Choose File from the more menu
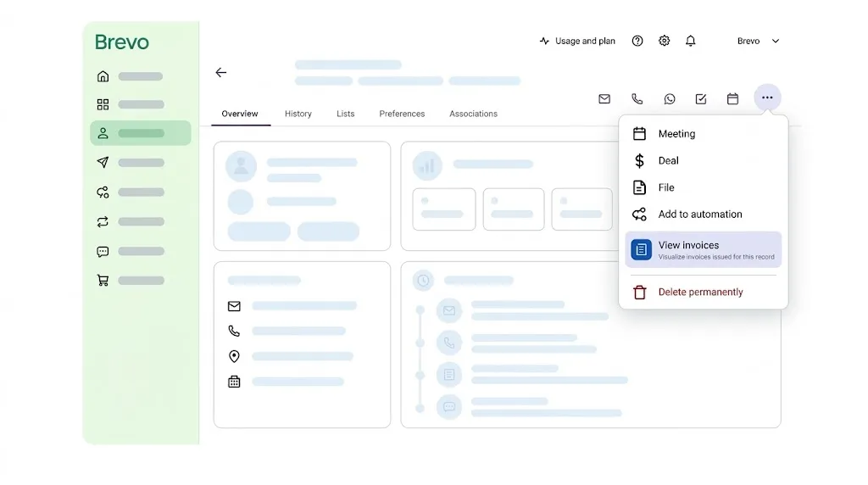 tap(703, 187)
